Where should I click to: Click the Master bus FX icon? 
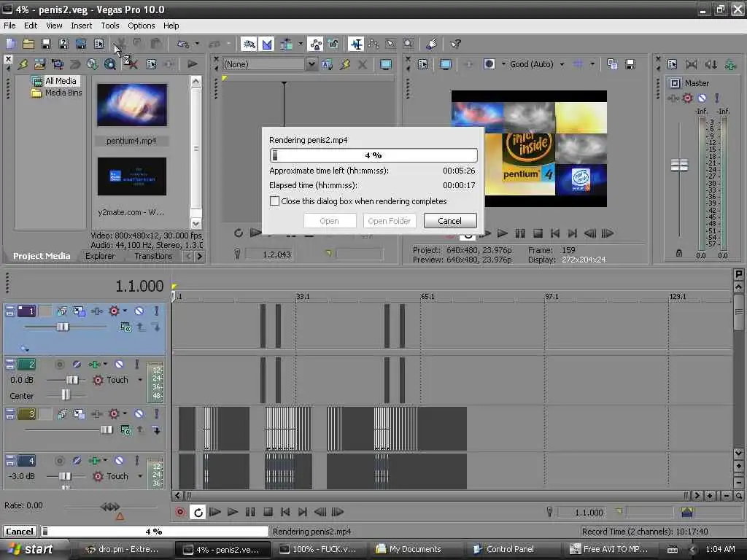tap(687, 98)
